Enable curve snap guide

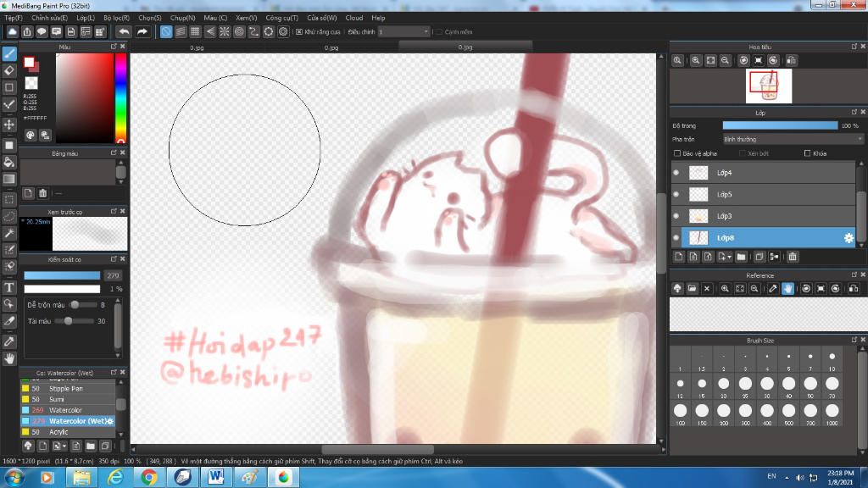pos(254,31)
